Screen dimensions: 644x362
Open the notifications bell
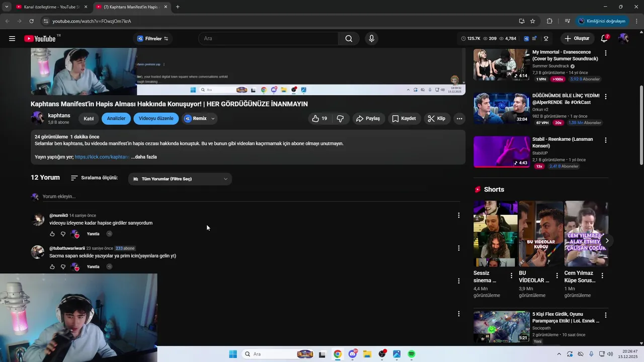click(604, 39)
